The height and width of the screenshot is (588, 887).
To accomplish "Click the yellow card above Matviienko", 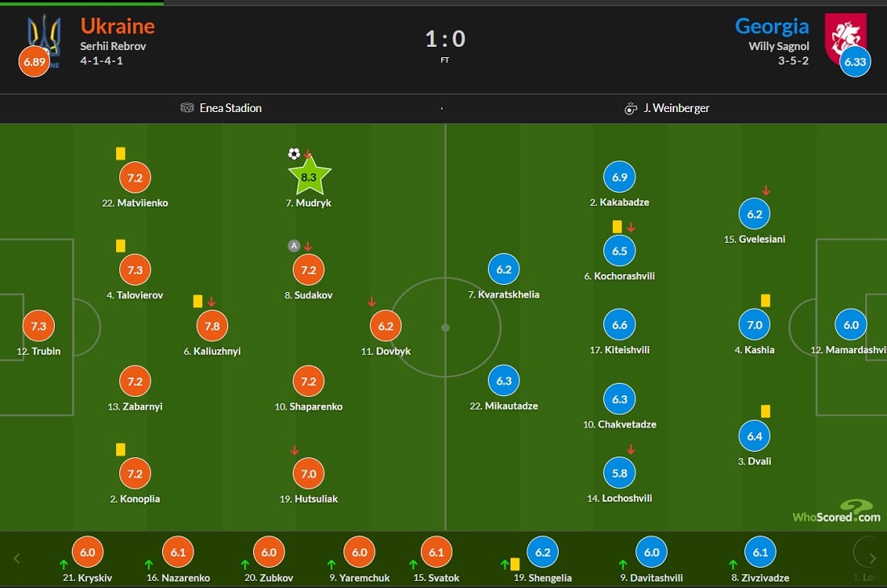I will tap(120, 153).
